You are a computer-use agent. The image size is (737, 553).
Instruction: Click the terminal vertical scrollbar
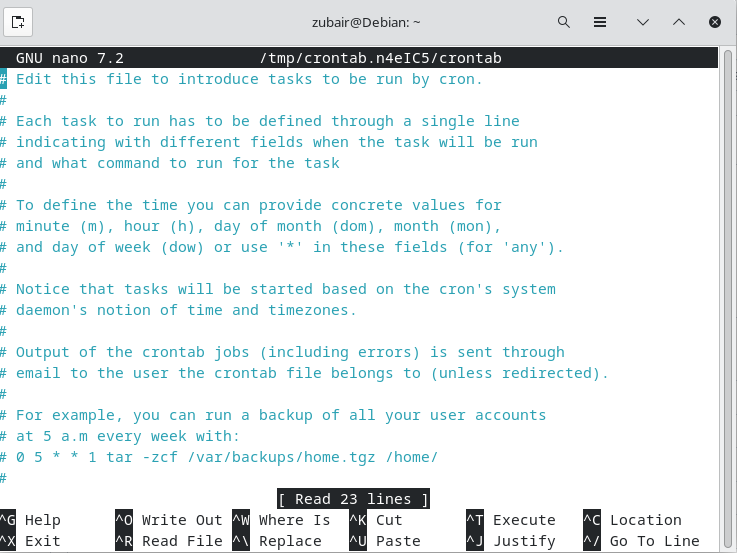pyautogui.click(x=728, y=299)
